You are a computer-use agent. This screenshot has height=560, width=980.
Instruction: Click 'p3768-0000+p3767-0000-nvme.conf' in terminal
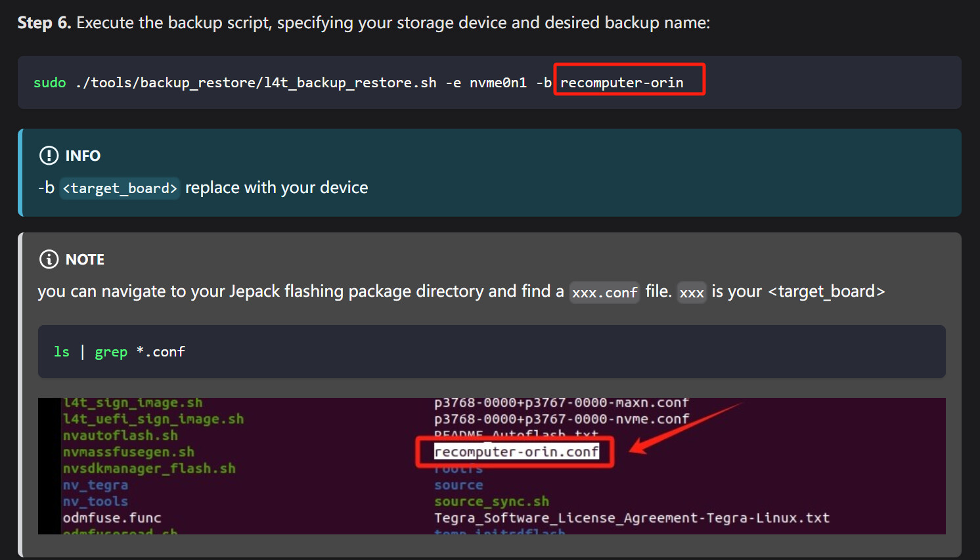coord(562,419)
